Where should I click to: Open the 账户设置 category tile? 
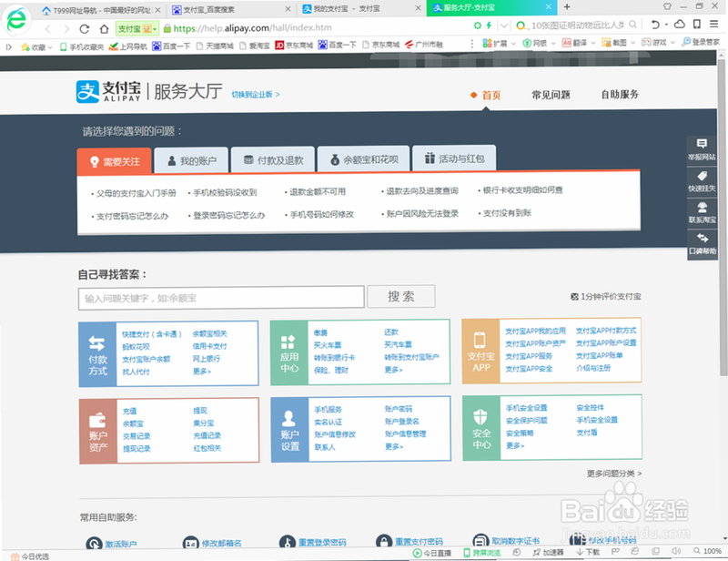[289, 430]
